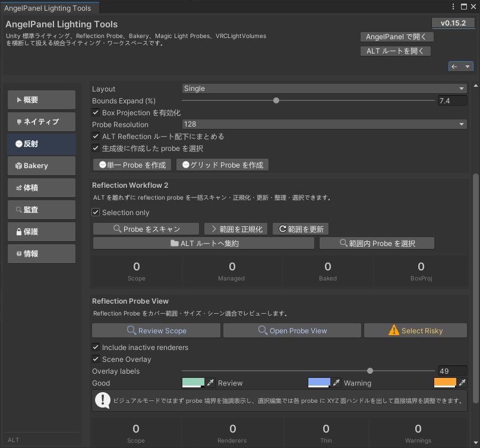Click the magnifier icon on the 監査 tab
Image resolution: width=480 pixels, height=448 pixels.
18,209
